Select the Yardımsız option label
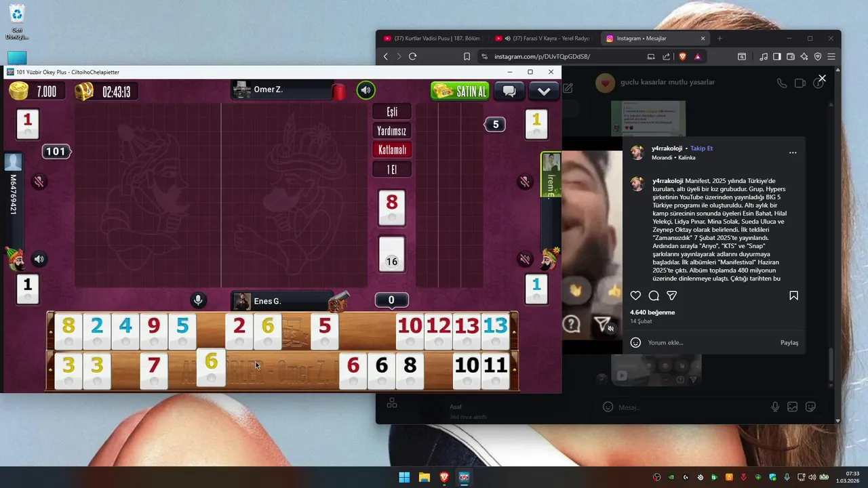Viewport: 868px width, 488px height. click(392, 131)
